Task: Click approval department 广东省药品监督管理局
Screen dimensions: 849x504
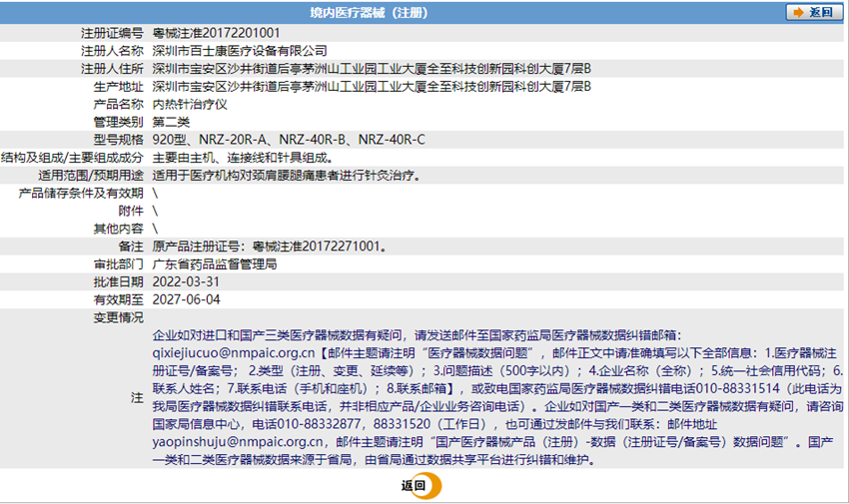Action: (215, 264)
